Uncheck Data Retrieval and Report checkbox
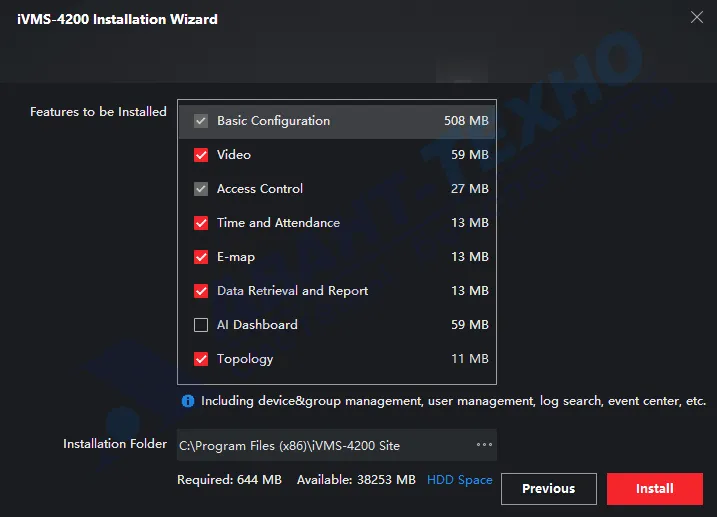 point(201,291)
